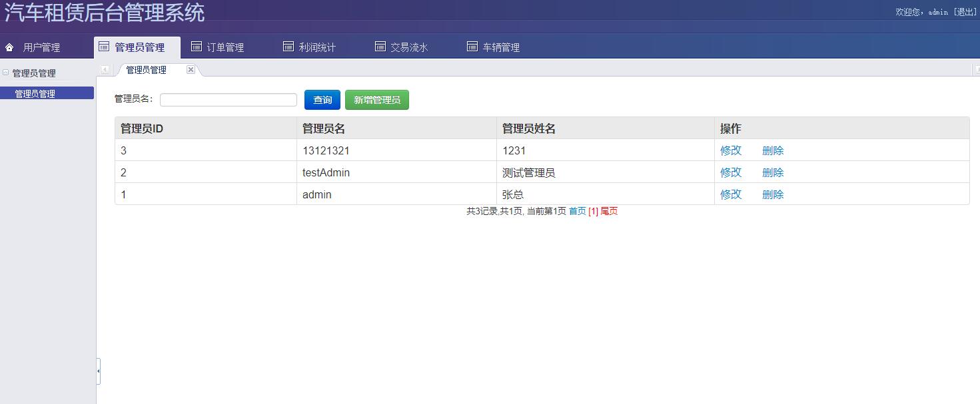Screen dimensions: 980x404
Task: Click the right scroll arrow at tab bar end
Action: 975,69
